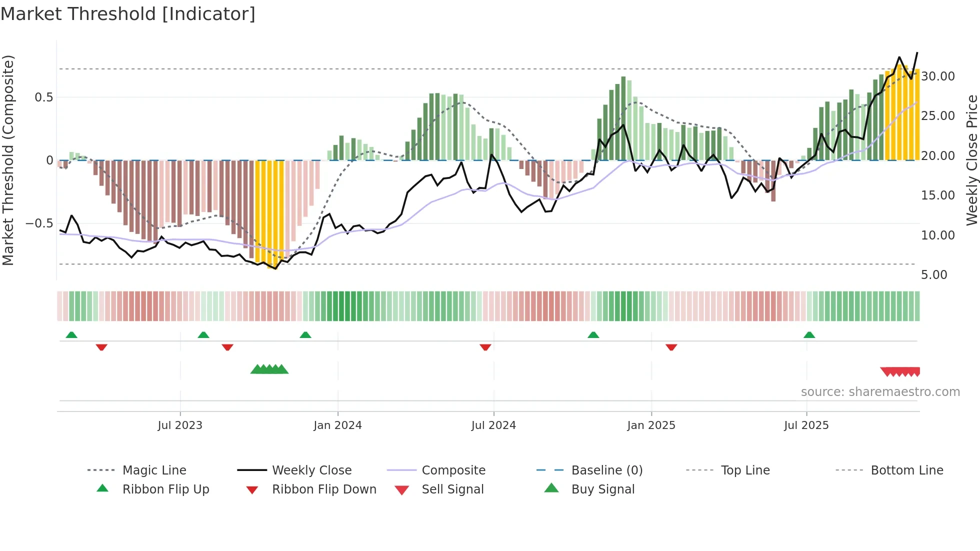Click the Jan 2025 x-axis label
The width and height of the screenshot is (980, 551).
[x=651, y=425]
